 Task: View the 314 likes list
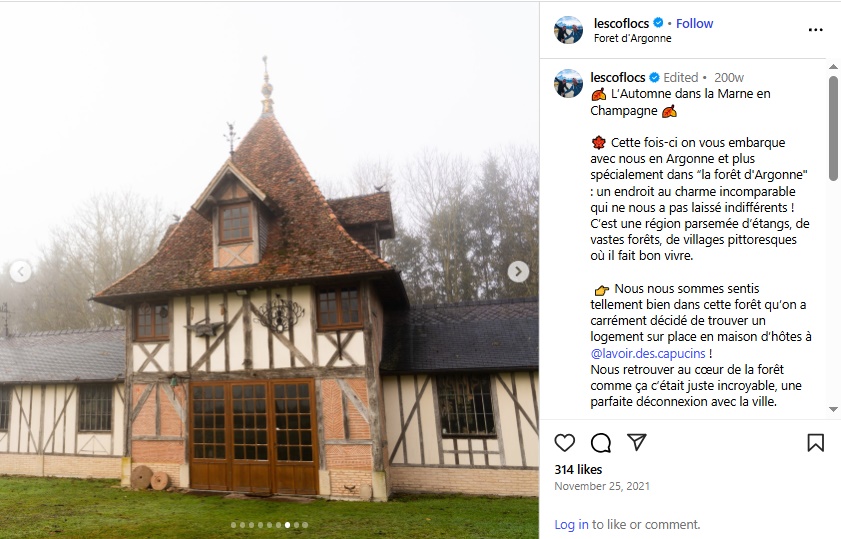coord(578,469)
